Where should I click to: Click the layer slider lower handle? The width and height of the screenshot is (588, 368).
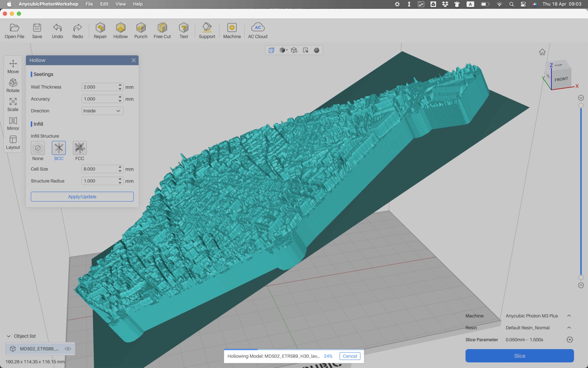click(581, 278)
